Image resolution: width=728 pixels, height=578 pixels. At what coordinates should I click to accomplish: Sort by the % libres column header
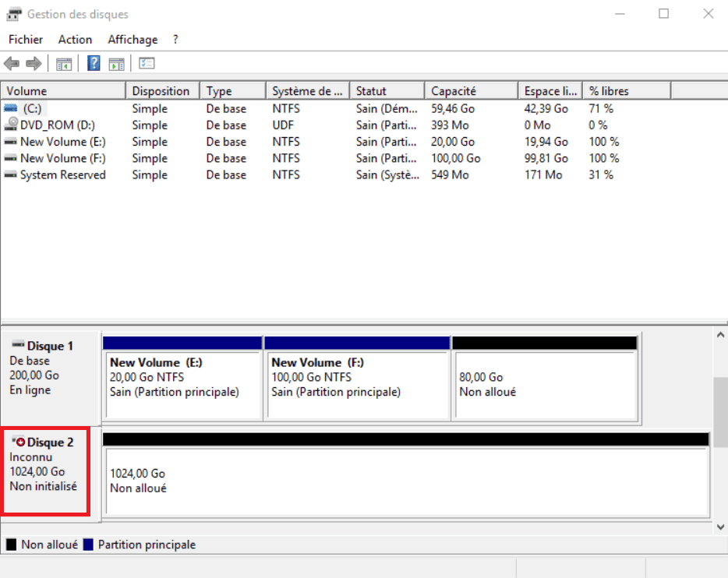pyautogui.click(x=627, y=91)
